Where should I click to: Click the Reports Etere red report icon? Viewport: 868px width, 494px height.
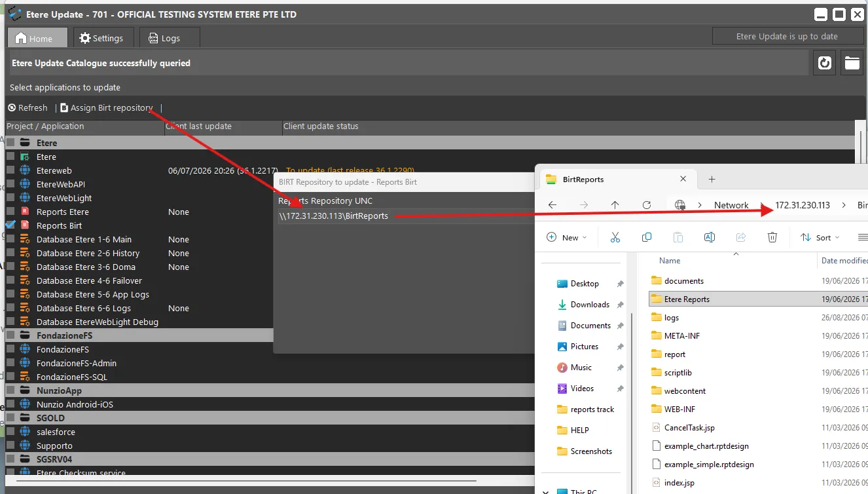pyautogui.click(x=25, y=212)
